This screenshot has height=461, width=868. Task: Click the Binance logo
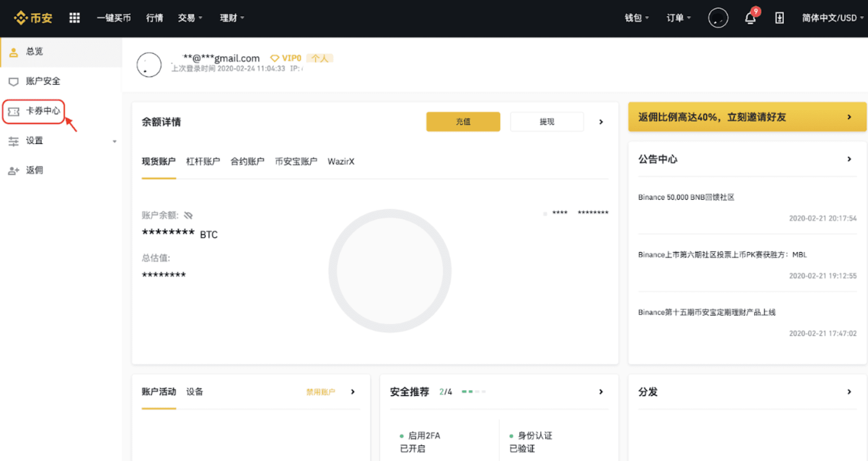(33, 18)
